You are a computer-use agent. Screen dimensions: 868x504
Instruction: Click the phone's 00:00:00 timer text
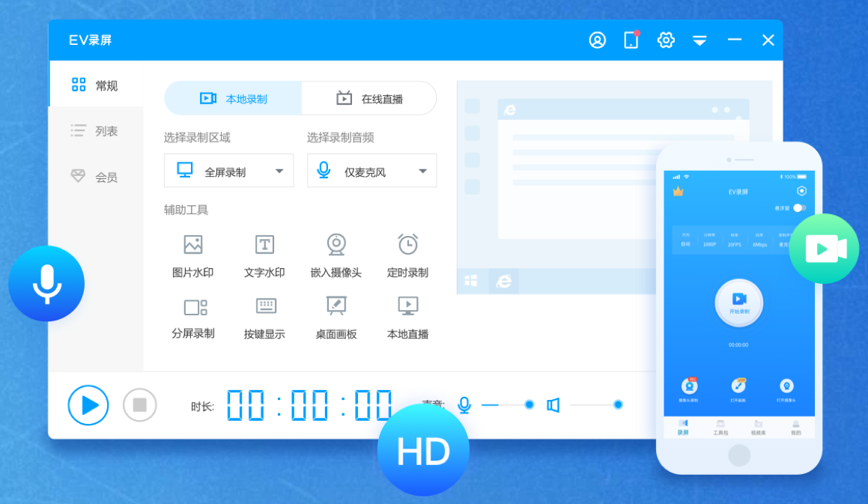tap(738, 344)
